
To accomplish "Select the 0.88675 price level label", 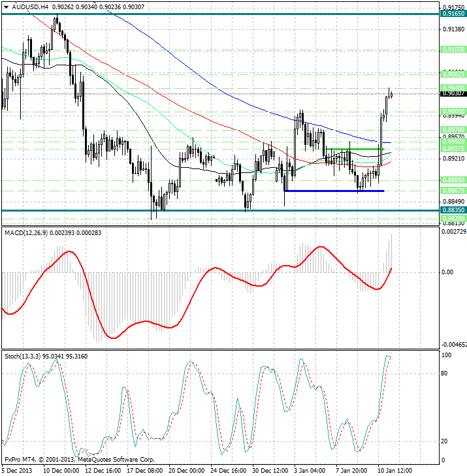I will pyautogui.click(x=453, y=191).
